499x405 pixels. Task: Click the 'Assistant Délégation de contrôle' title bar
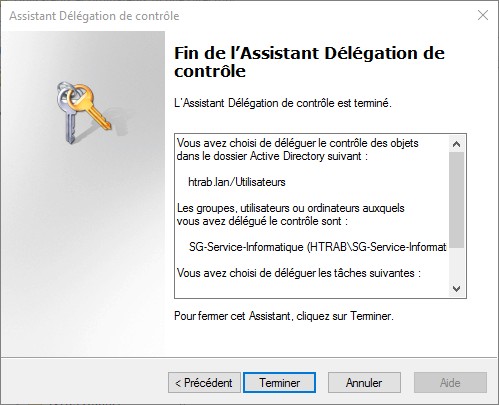94,16
